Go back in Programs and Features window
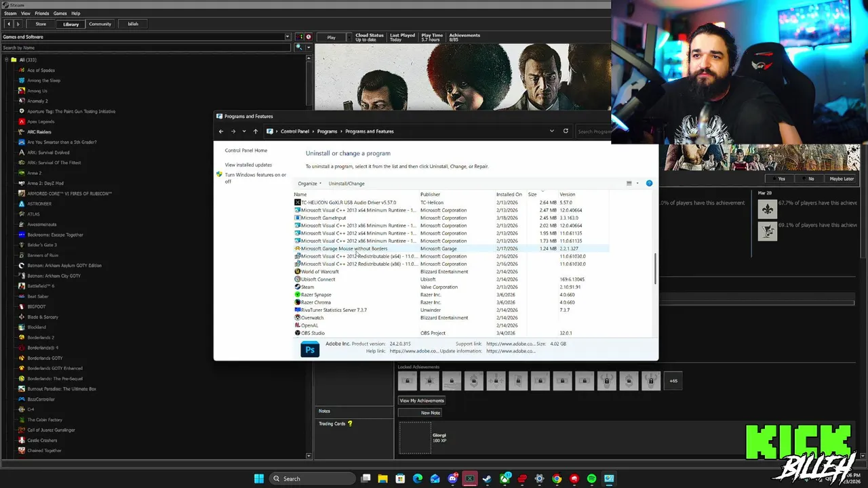Viewport: 868px width, 488px height. click(221, 131)
